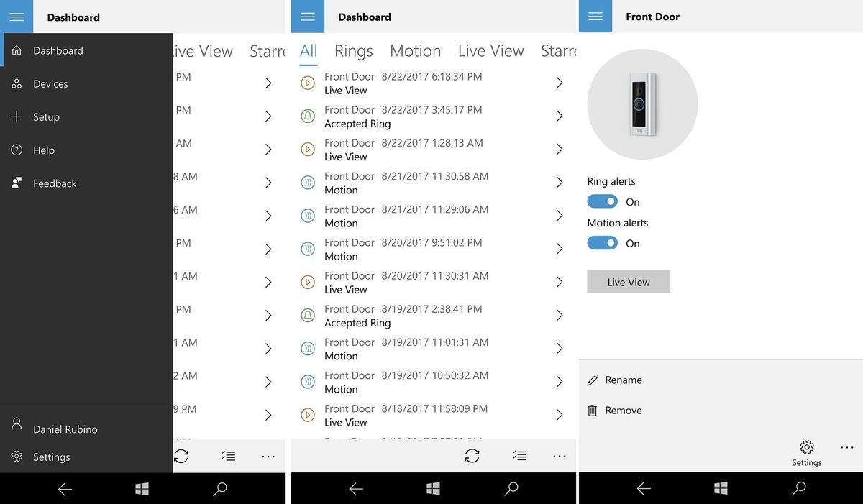
Task: Expand the 8/22 Accepted Ring event
Action: point(560,116)
